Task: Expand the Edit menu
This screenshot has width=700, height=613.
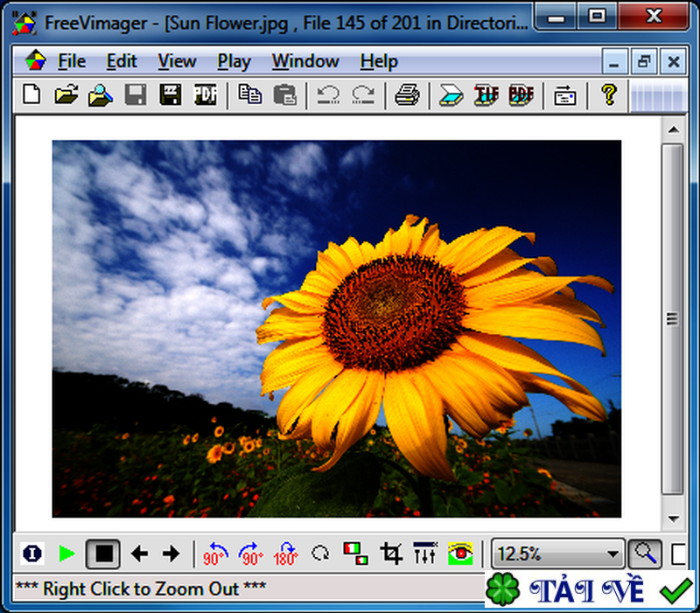Action: point(122,61)
